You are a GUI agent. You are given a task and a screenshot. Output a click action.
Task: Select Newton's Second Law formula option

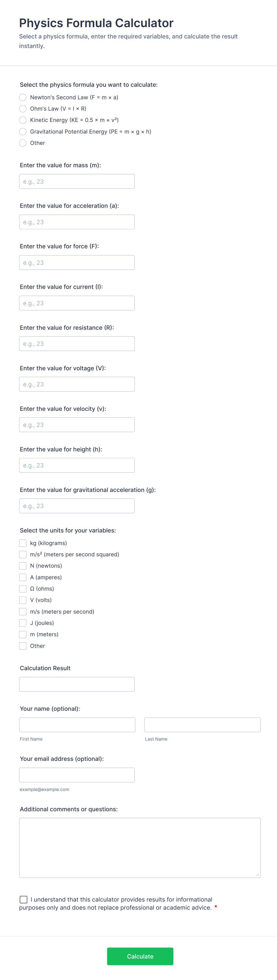pyautogui.click(x=22, y=97)
